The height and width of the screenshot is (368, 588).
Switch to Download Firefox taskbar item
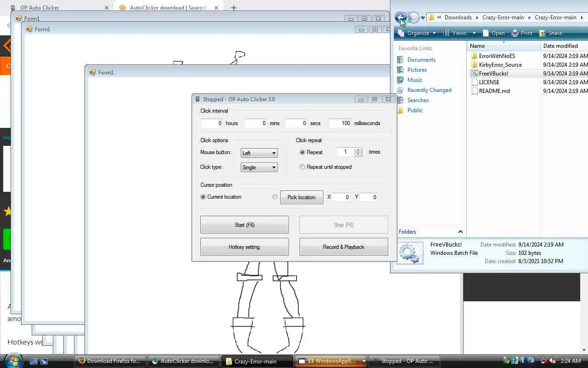(110, 361)
